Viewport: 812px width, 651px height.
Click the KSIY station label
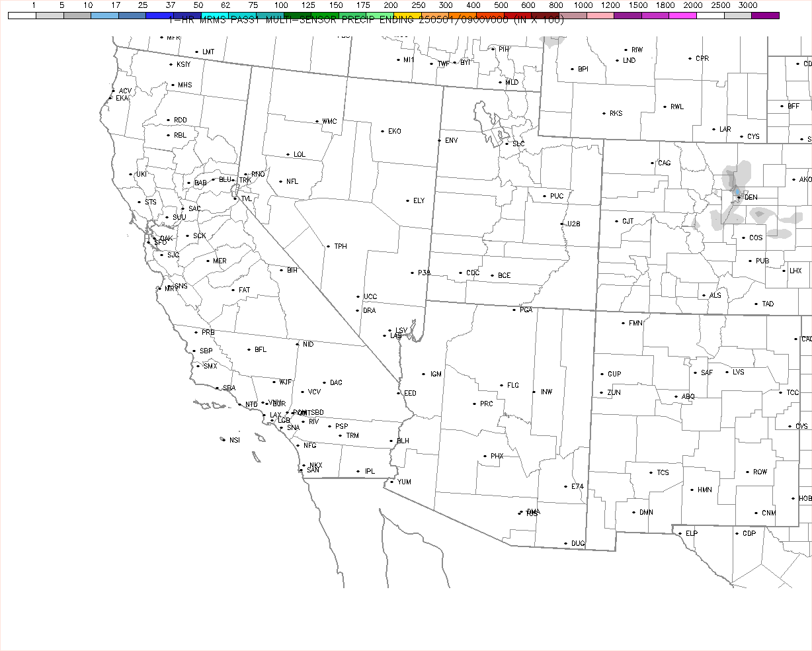[184, 65]
